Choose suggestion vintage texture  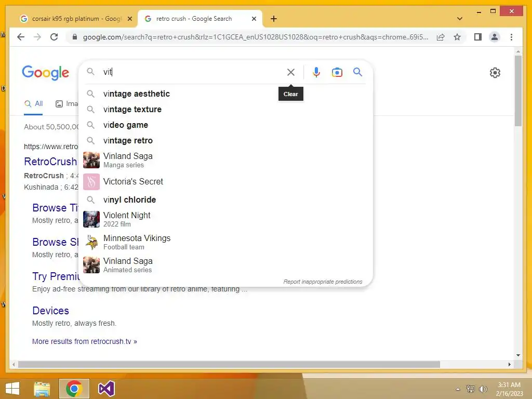coord(226,109)
